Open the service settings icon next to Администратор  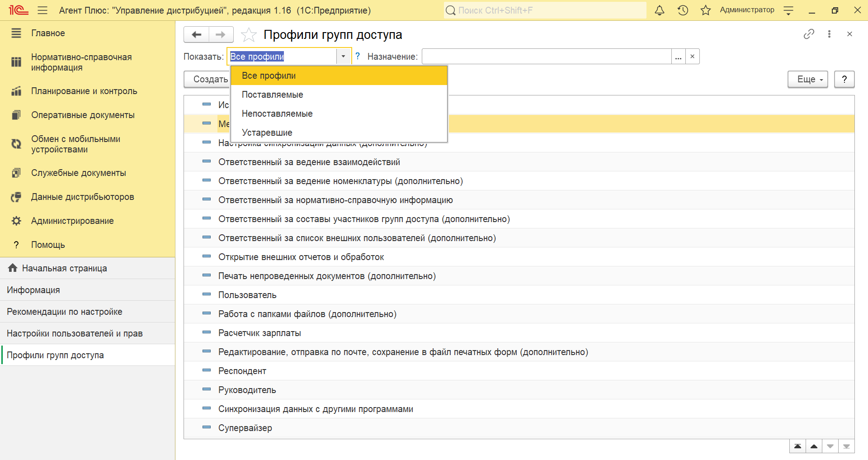[788, 10]
